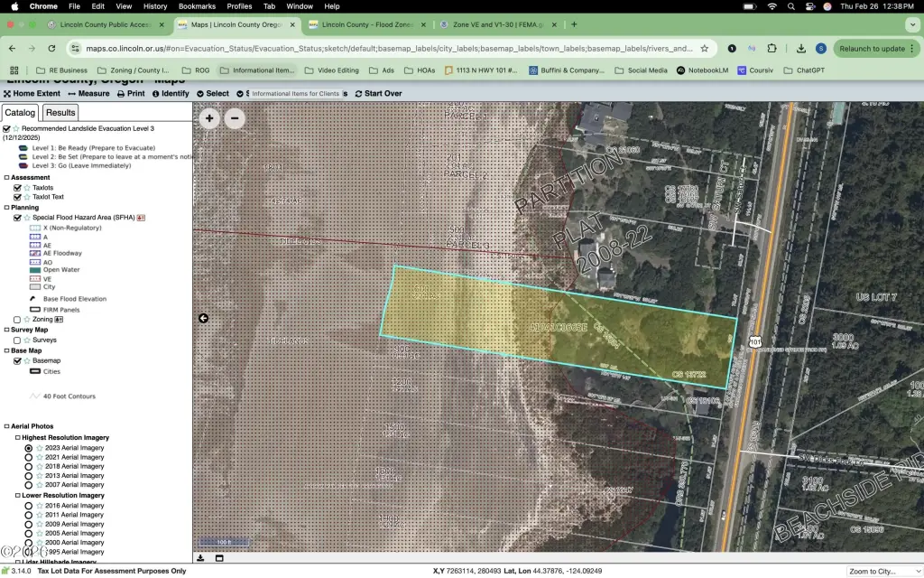Screen dimensions: 924x578
Task: Uncheck the Taxlot Text layer checkbox
Action: point(17,197)
